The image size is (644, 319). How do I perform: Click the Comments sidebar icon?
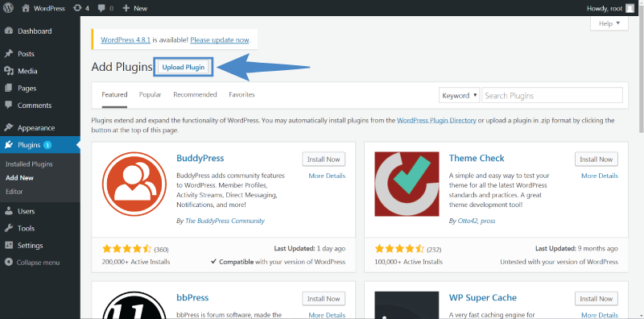(x=9, y=106)
